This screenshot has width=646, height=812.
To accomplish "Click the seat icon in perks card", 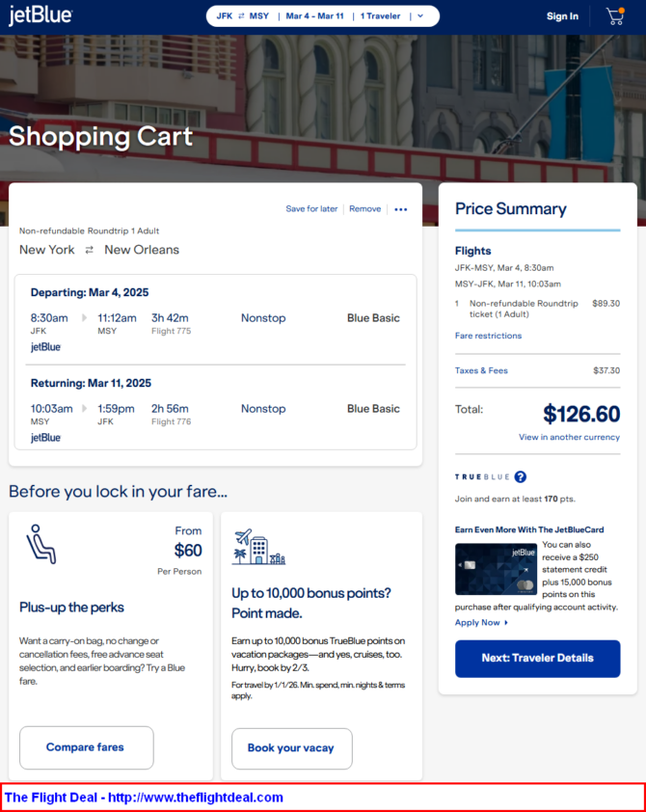I will pyautogui.click(x=40, y=544).
